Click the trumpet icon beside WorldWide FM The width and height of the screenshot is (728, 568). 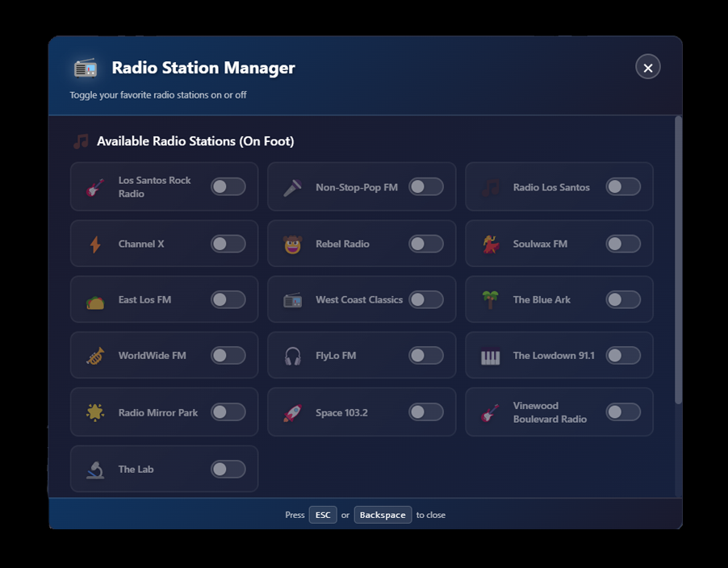click(x=96, y=355)
